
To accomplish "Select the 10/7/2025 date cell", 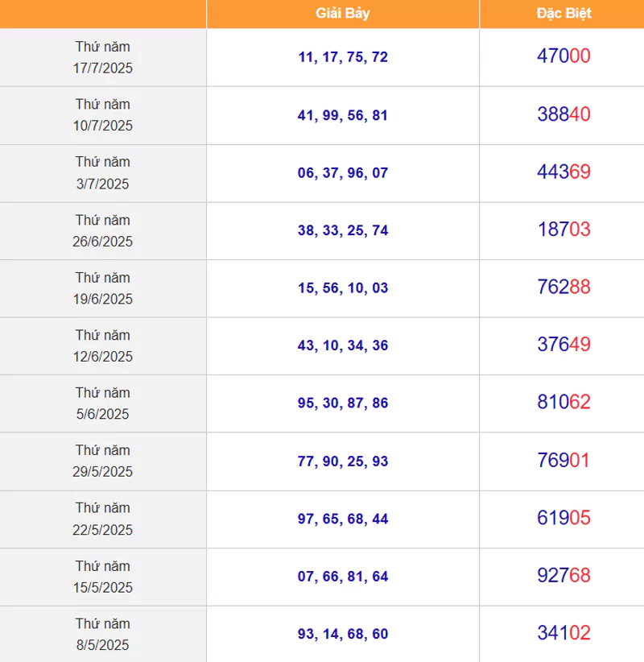I will [x=103, y=115].
